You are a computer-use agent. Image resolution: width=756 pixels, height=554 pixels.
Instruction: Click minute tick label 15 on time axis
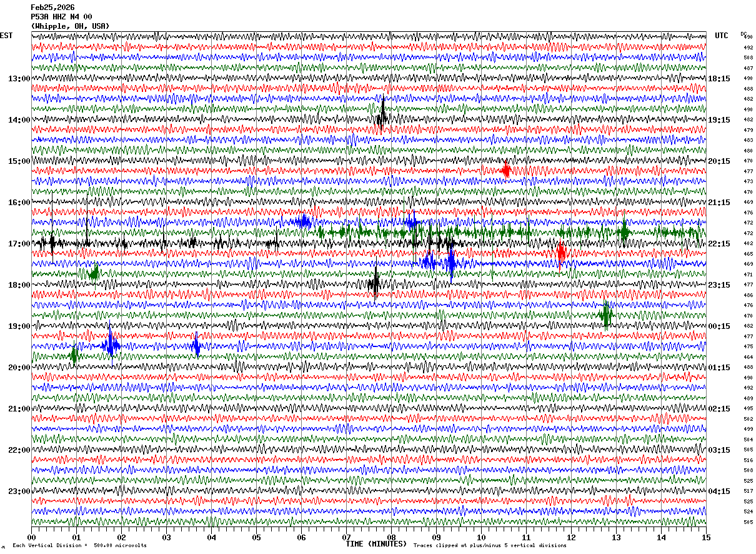(706, 537)
